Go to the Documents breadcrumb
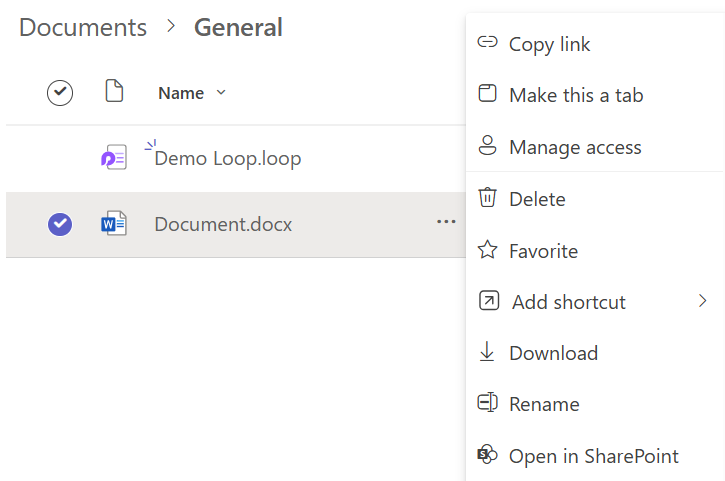The height and width of the screenshot is (481, 725). click(83, 27)
